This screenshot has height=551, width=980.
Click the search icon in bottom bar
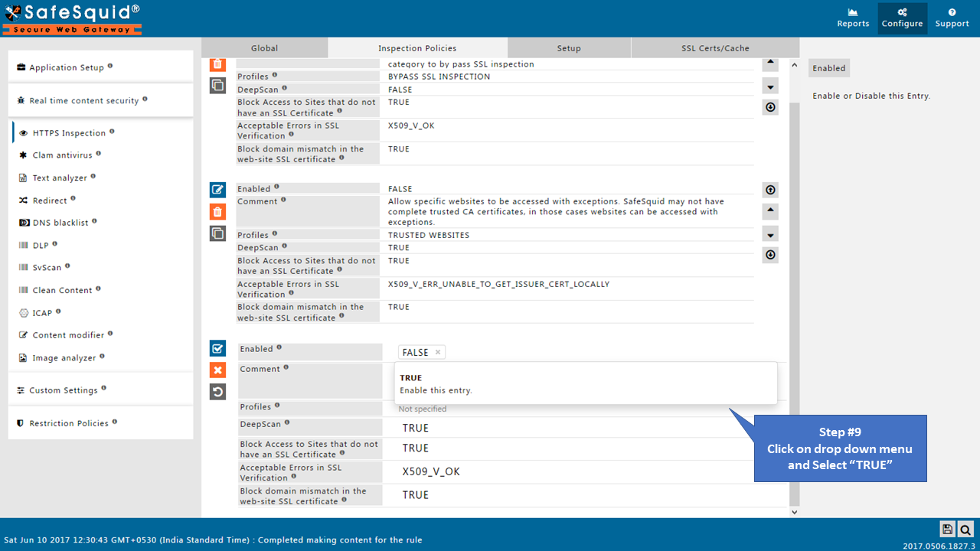[x=965, y=529]
